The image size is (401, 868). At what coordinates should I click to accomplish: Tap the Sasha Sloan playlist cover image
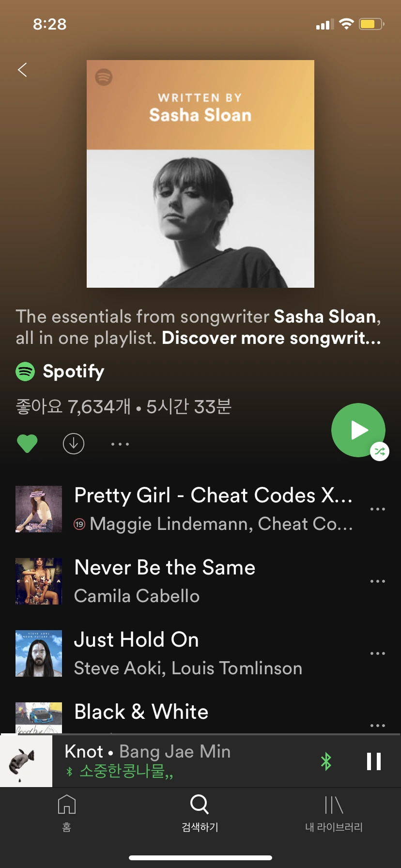click(x=200, y=174)
